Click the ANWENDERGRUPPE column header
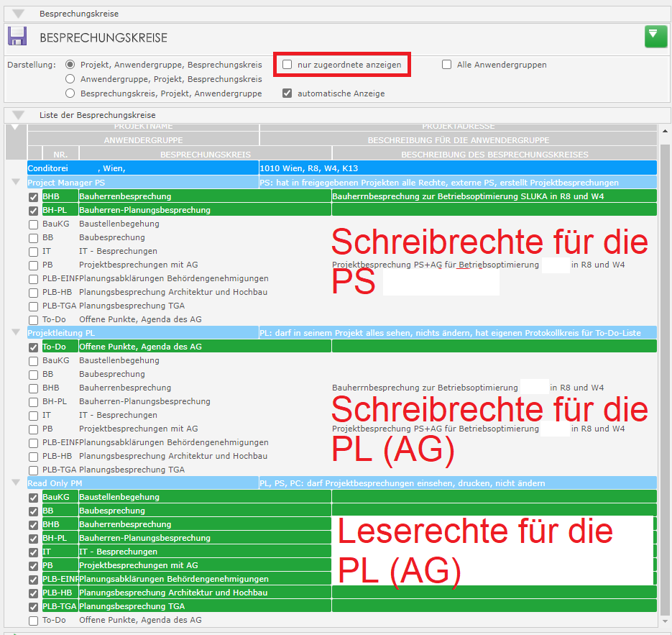 click(x=143, y=140)
